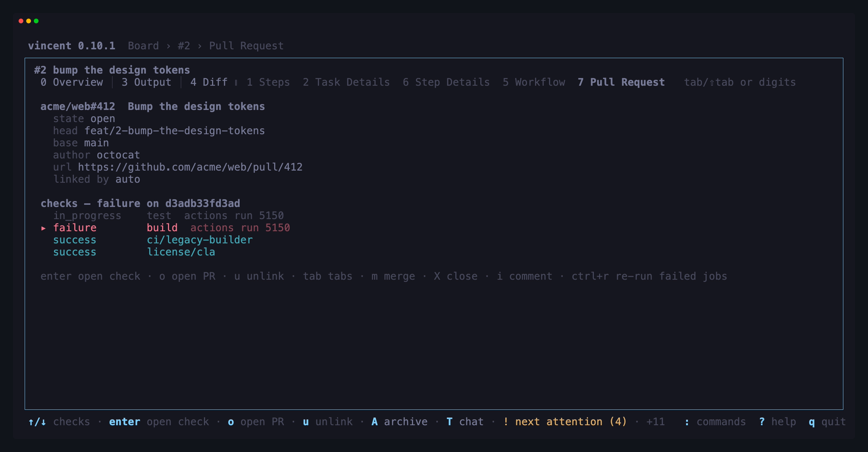This screenshot has width=868, height=452.
Task: Open the 3 Output tab
Action: [x=146, y=82]
